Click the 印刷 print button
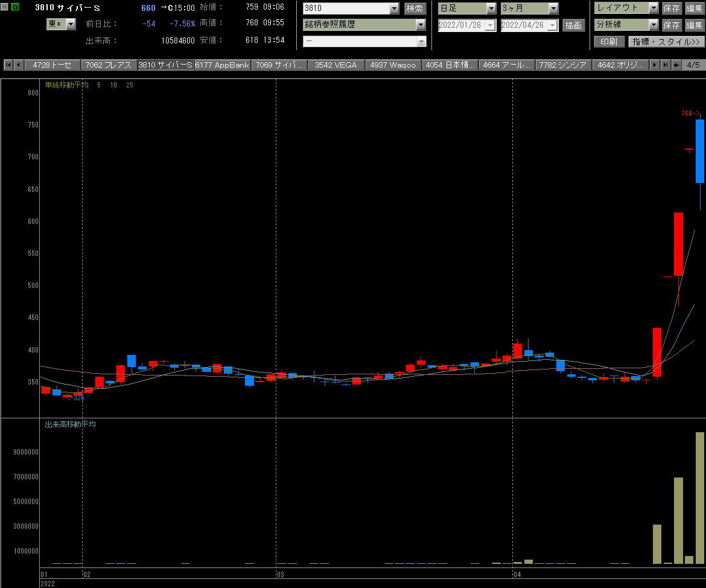706x588 pixels. tap(609, 42)
